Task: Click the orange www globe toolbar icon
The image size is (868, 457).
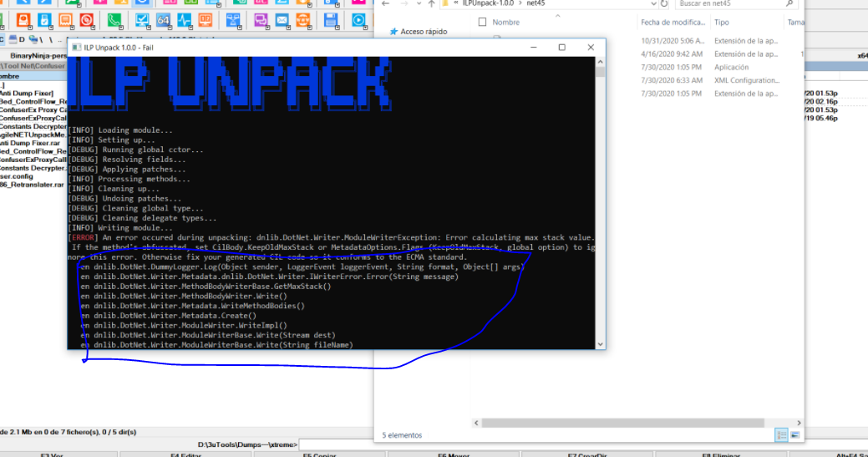Action: pyautogui.click(x=302, y=21)
